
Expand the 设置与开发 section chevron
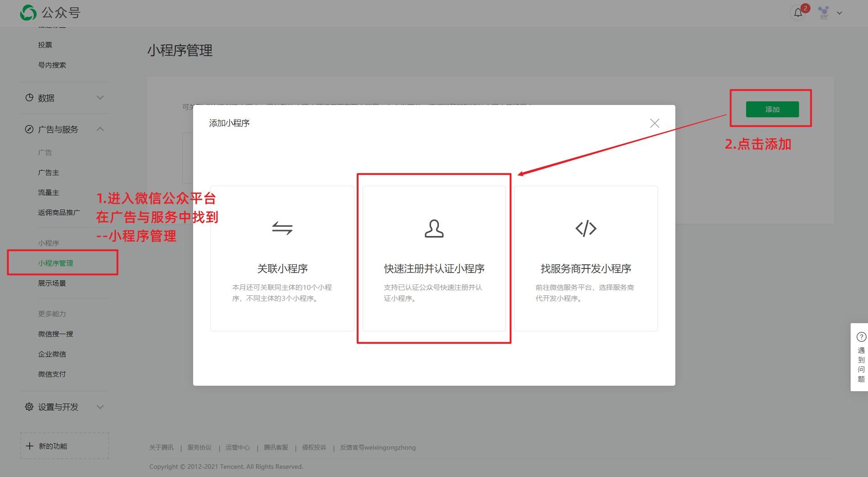click(x=100, y=407)
